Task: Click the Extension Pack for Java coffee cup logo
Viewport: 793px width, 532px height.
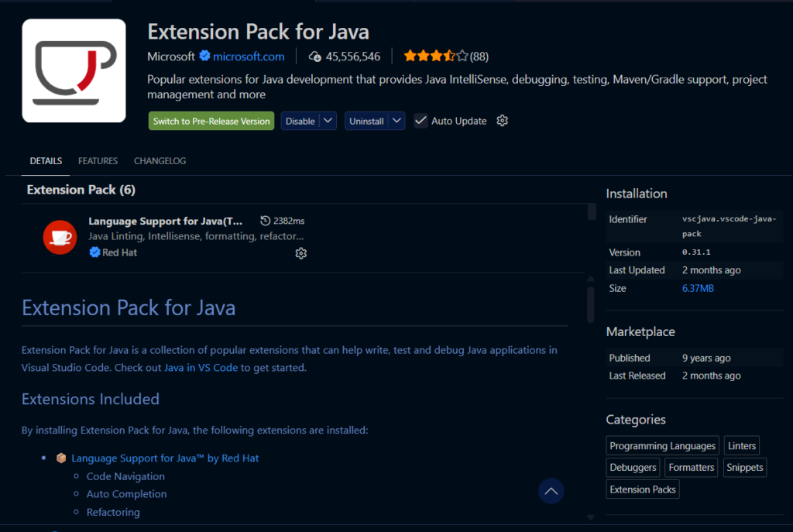Action: tap(74, 70)
